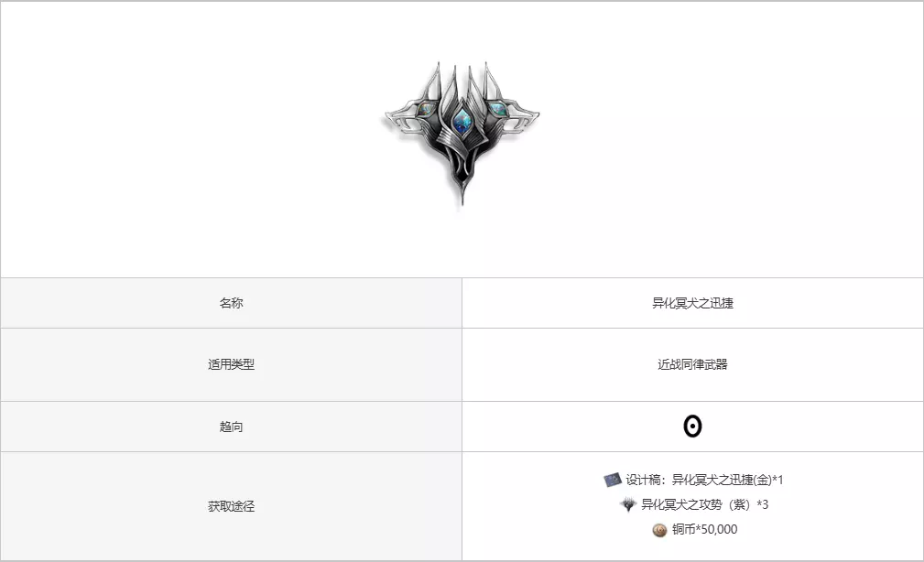Click the 近战同律武器 type value

[692, 364]
